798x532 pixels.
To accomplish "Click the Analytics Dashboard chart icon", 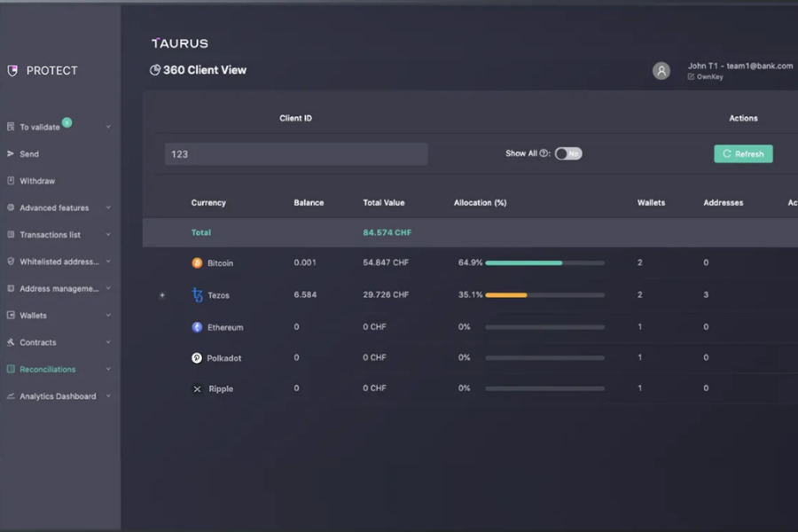I will point(11,396).
